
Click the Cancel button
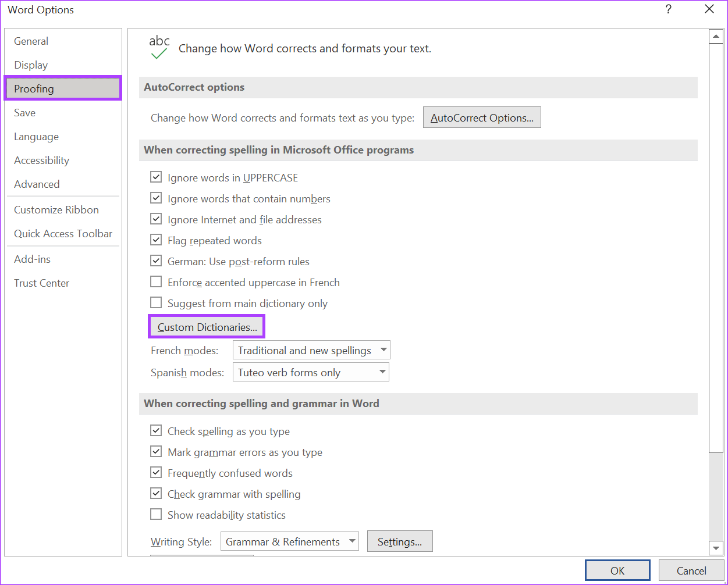pos(691,570)
